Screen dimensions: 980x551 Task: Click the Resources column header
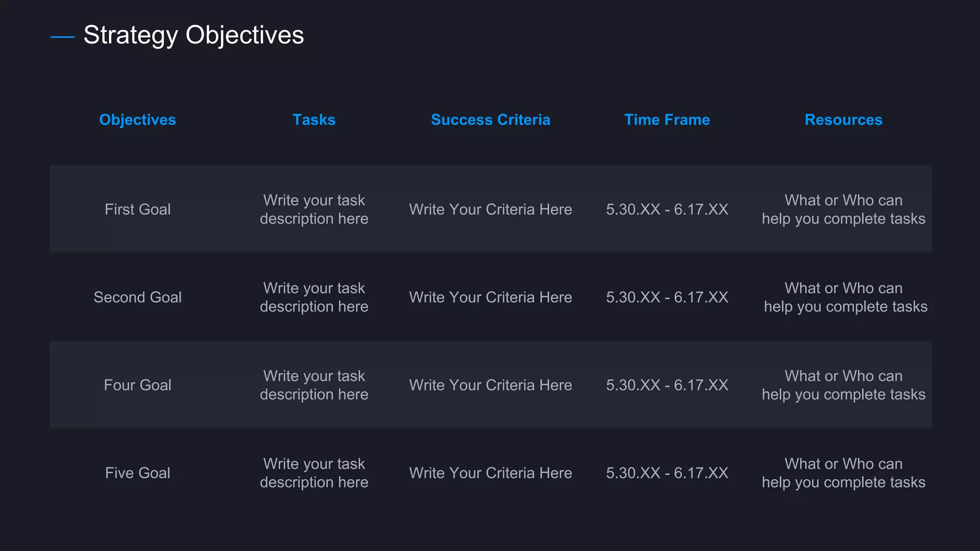click(844, 120)
